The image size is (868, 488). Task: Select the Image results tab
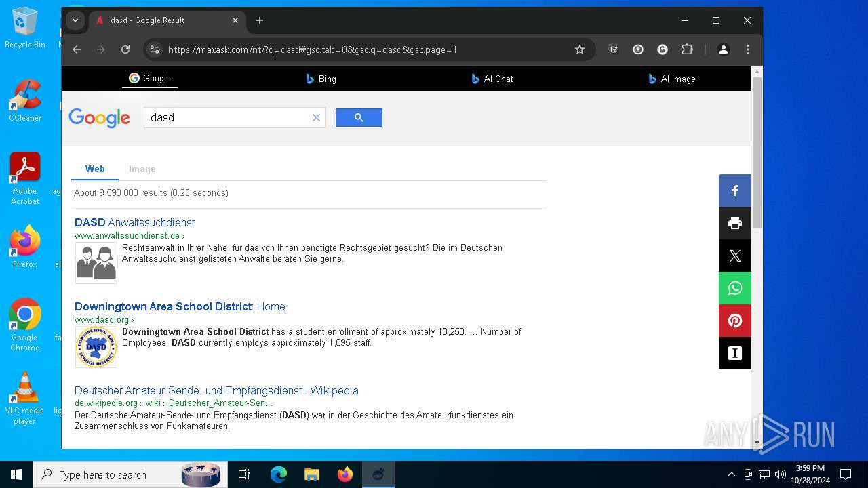(142, 169)
